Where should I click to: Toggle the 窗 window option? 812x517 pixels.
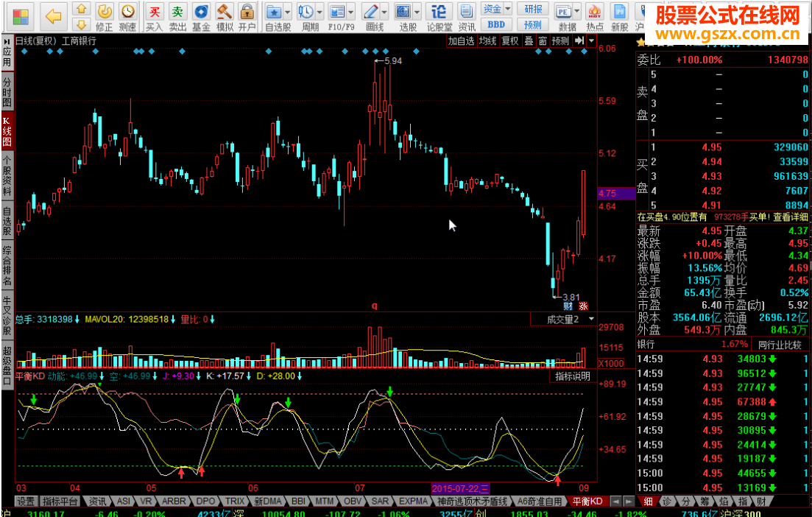coord(543,41)
